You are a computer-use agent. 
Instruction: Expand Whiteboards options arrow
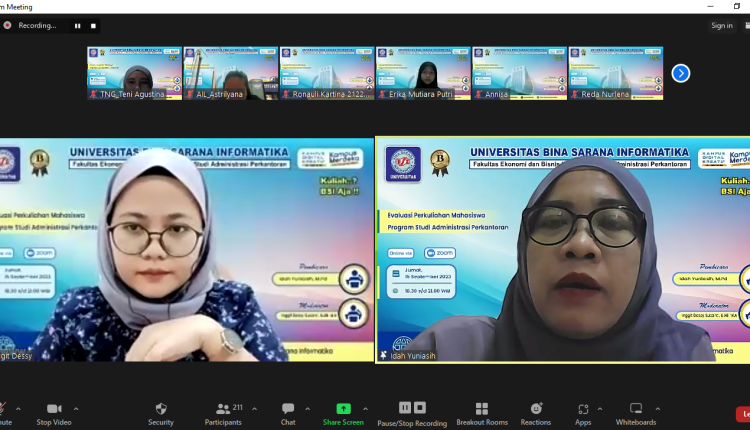coord(658,409)
